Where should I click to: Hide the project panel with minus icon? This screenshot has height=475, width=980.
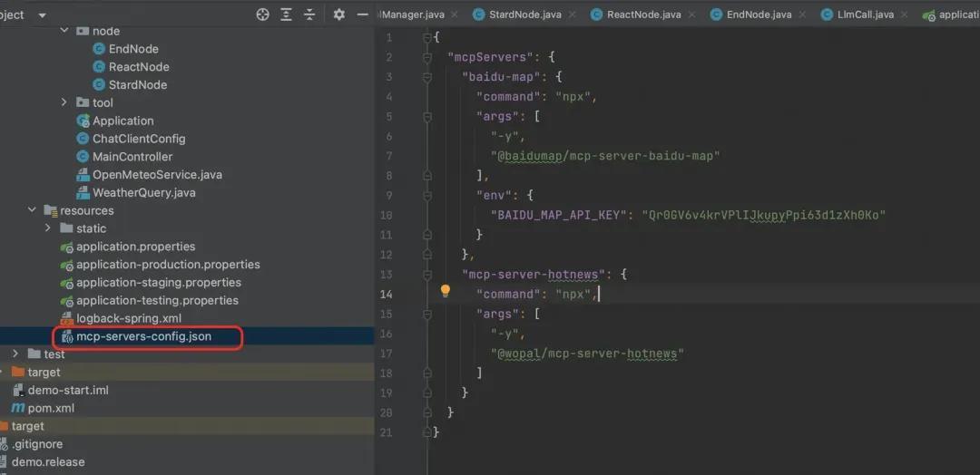click(x=362, y=15)
